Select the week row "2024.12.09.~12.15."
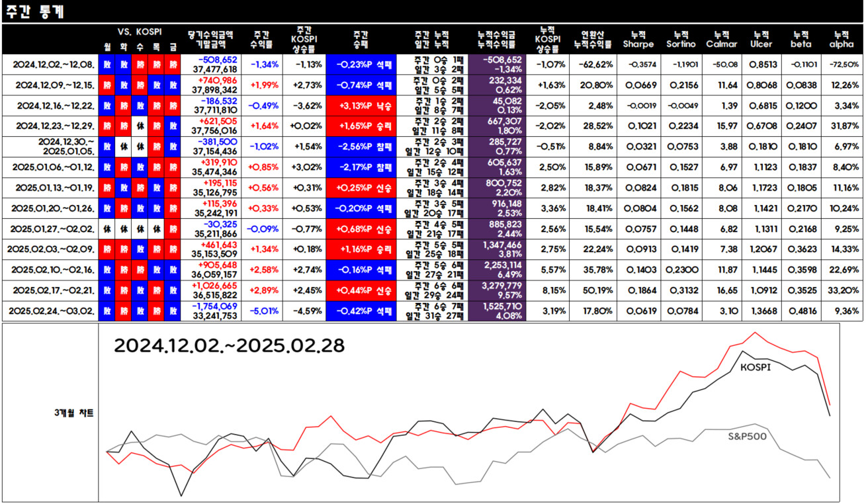Viewport: 866px width, 504px height. tap(433, 85)
